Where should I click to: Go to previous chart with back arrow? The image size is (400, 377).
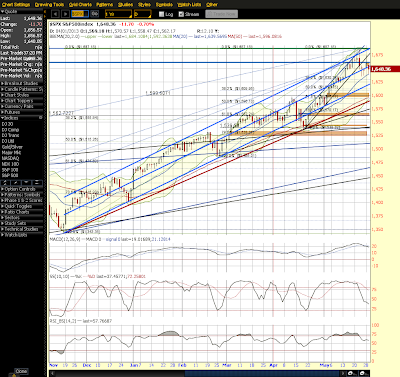pos(55,14)
